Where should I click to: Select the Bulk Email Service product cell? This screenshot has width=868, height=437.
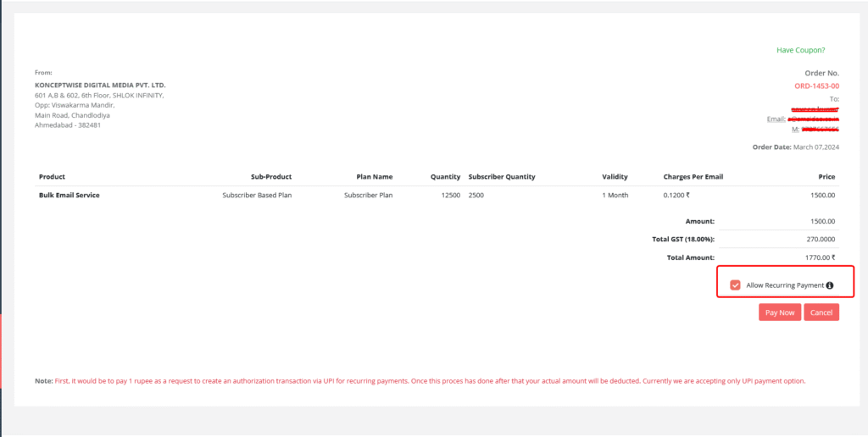point(70,196)
